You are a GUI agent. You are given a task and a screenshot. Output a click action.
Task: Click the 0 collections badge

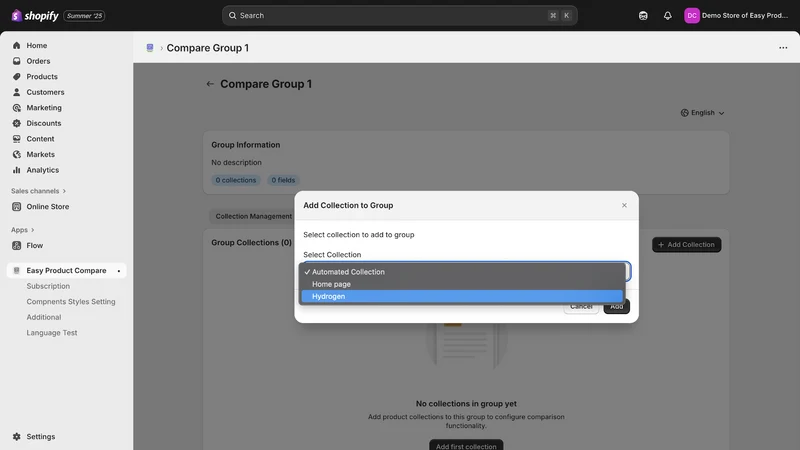click(236, 180)
